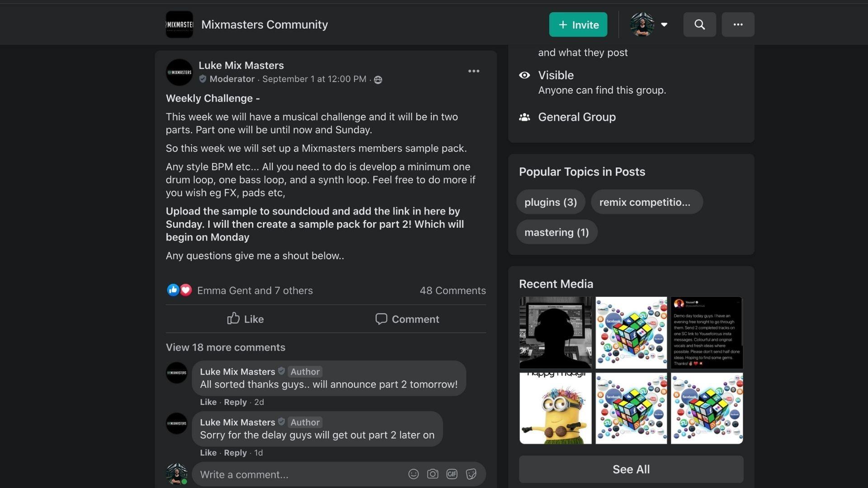Screen dimensions: 868x488
Task: Click the Mixmasters group logo in header
Action: [x=179, y=24]
